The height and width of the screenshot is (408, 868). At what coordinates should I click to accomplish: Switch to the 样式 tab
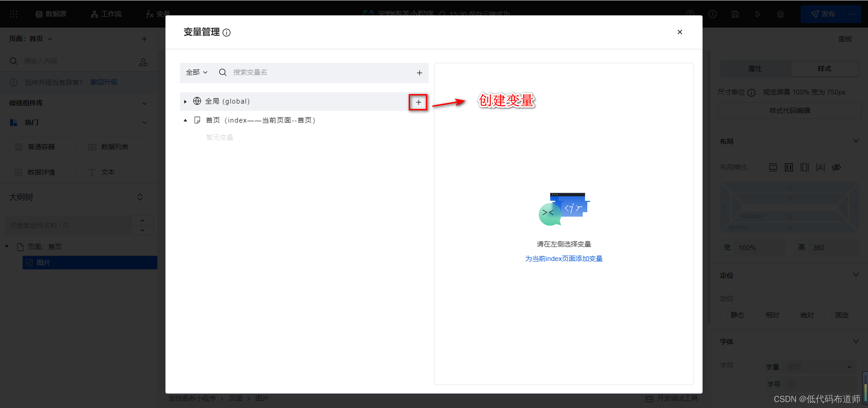point(825,69)
